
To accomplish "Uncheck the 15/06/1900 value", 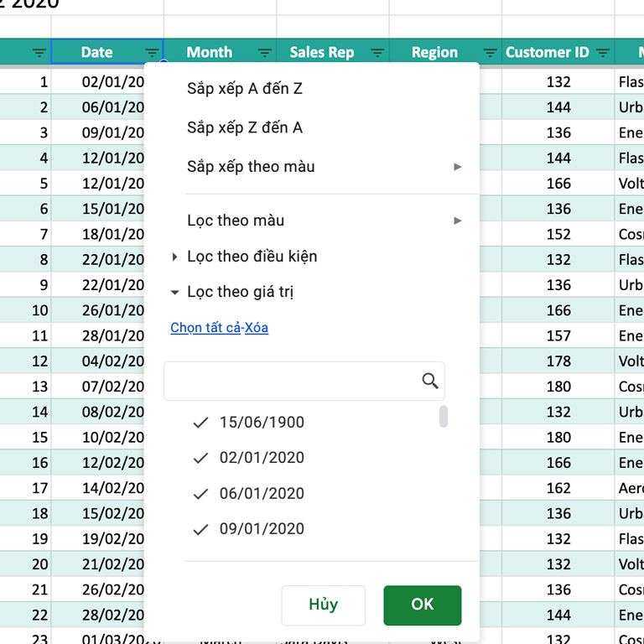I will [200, 423].
